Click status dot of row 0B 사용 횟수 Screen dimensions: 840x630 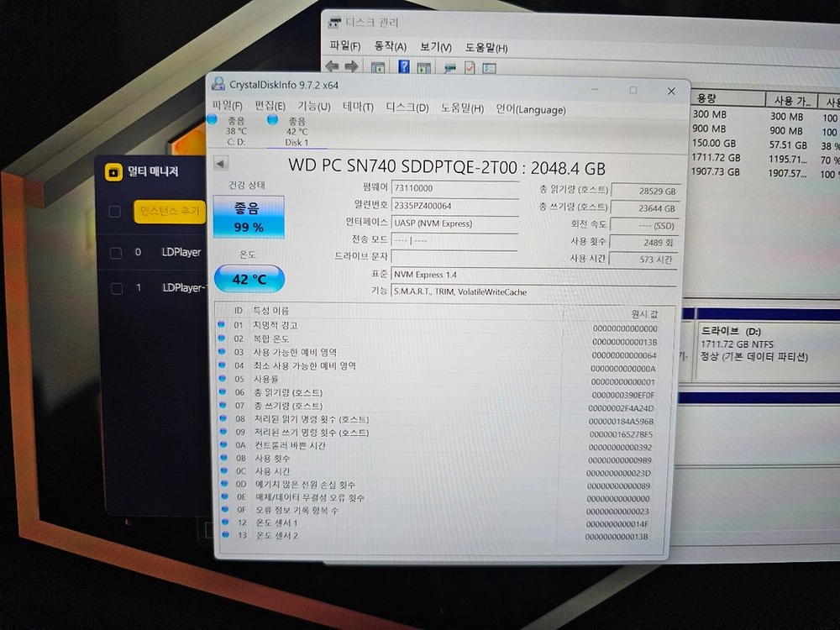click(224, 458)
